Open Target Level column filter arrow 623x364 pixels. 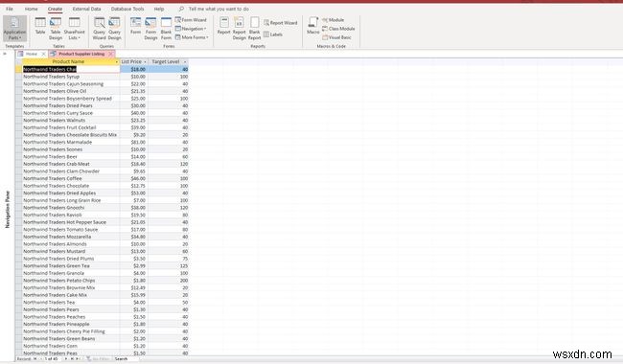(x=185, y=62)
